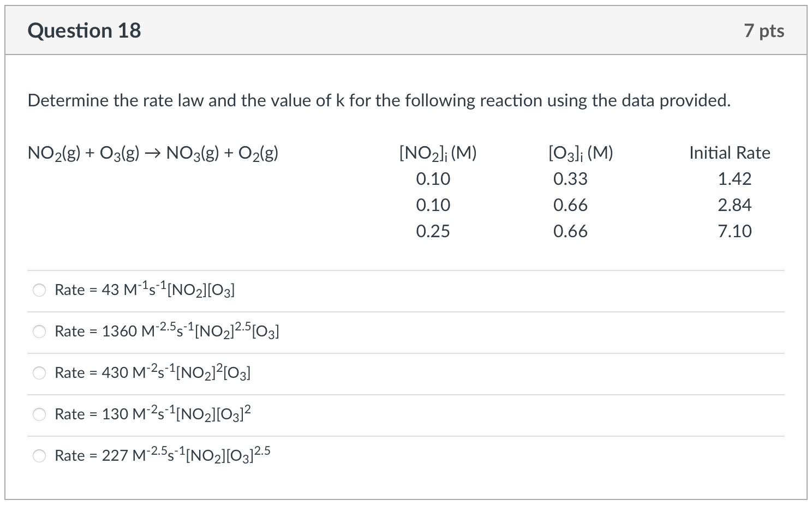
Task: Choose Rate = 430 M⁻²s⁻¹[NO₂]²[O₃]
Action: (152, 373)
